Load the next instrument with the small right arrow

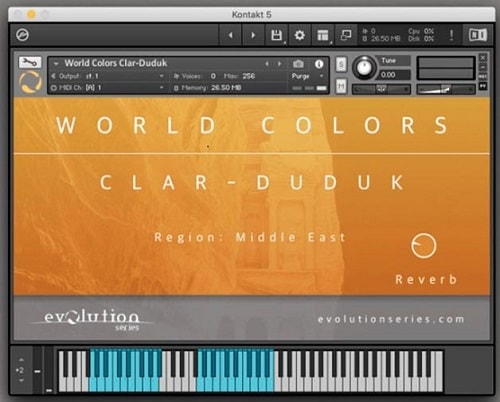pos(279,64)
